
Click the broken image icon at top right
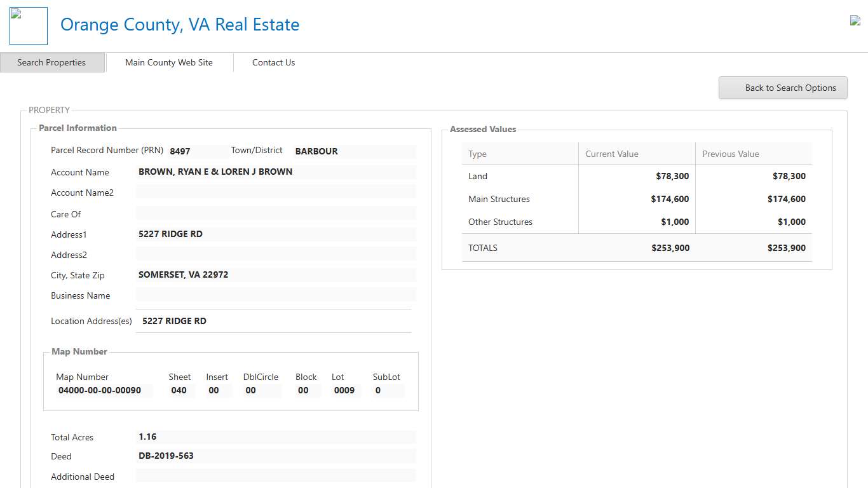click(x=855, y=20)
